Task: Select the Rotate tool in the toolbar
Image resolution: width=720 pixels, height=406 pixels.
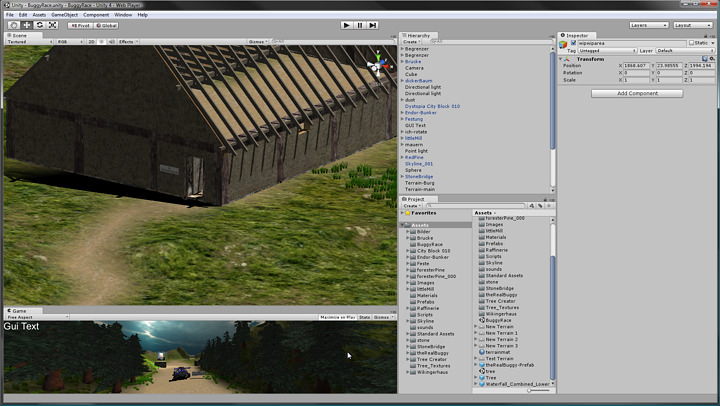Action: (x=39, y=25)
